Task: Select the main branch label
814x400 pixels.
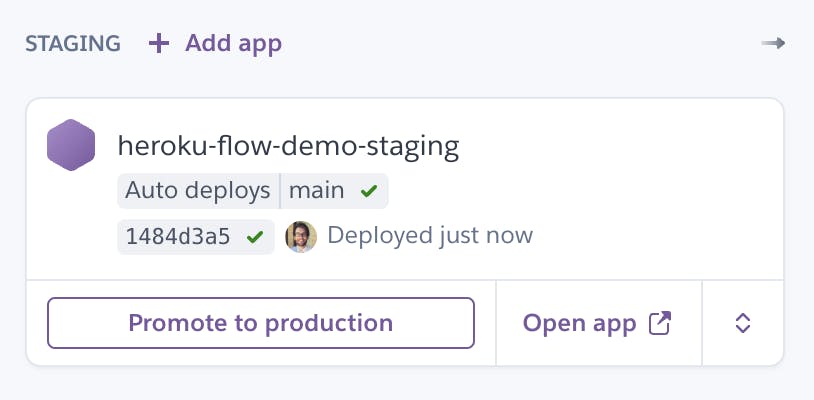Action: [317, 191]
